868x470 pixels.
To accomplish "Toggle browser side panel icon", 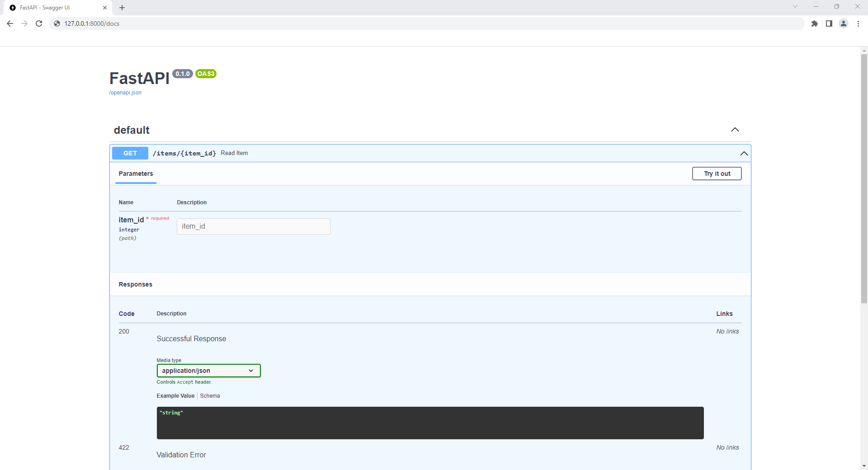I will click(829, 23).
